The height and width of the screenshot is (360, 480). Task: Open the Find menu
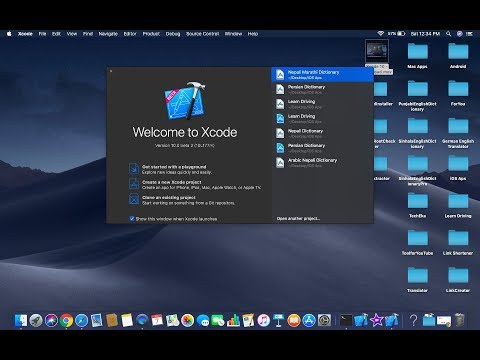coord(88,34)
